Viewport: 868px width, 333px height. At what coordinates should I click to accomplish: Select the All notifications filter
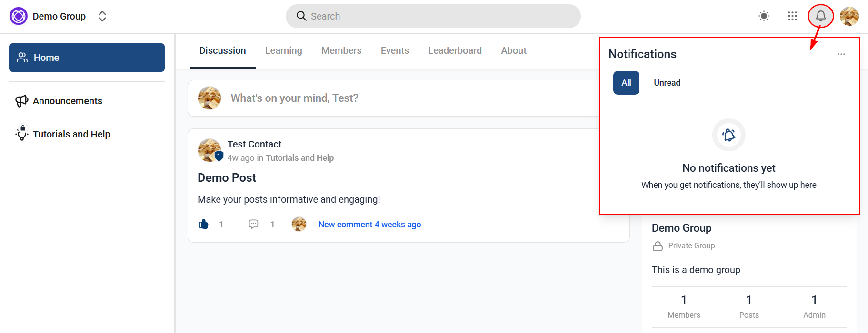[x=626, y=83]
